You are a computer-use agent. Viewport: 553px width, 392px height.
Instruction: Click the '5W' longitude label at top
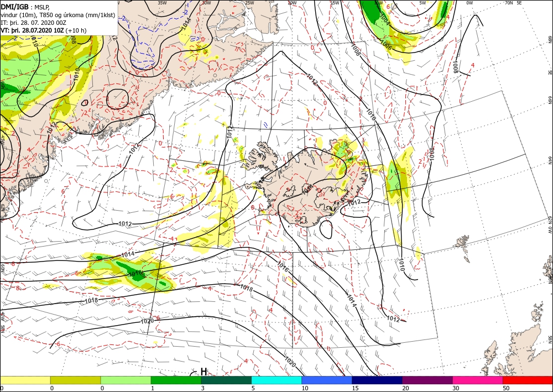423,3
